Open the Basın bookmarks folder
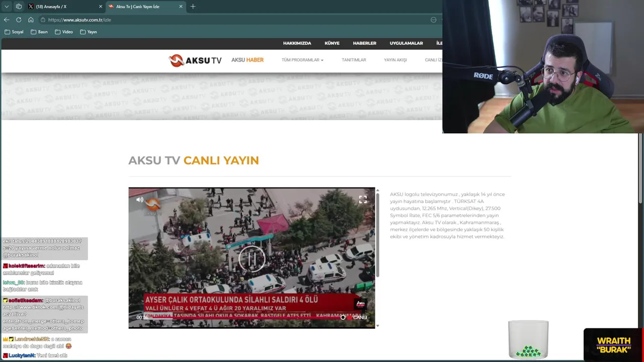 [39, 32]
